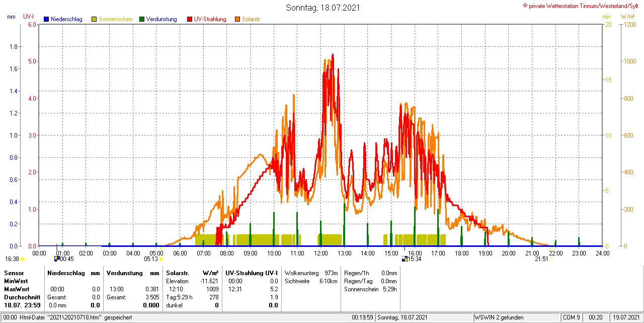Click the status bar date Sonntag, 18.07.2021
Image resolution: width=644 pixels, height=323 pixels.
[x=403, y=317]
